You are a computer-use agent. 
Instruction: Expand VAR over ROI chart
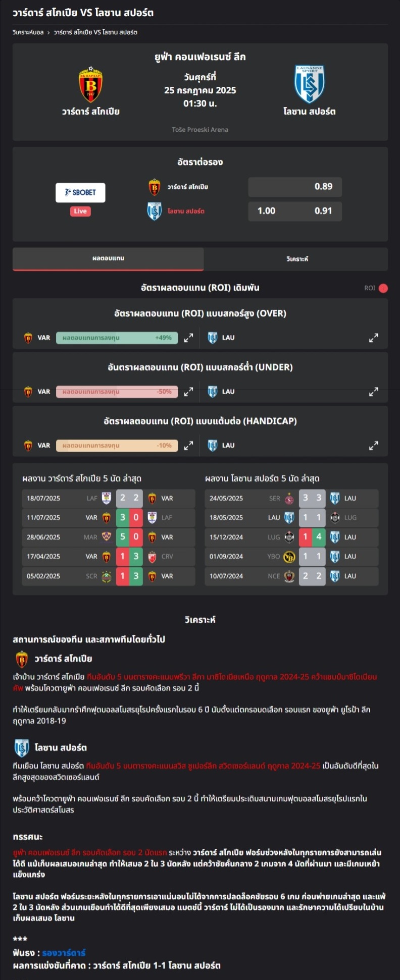click(188, 338)
